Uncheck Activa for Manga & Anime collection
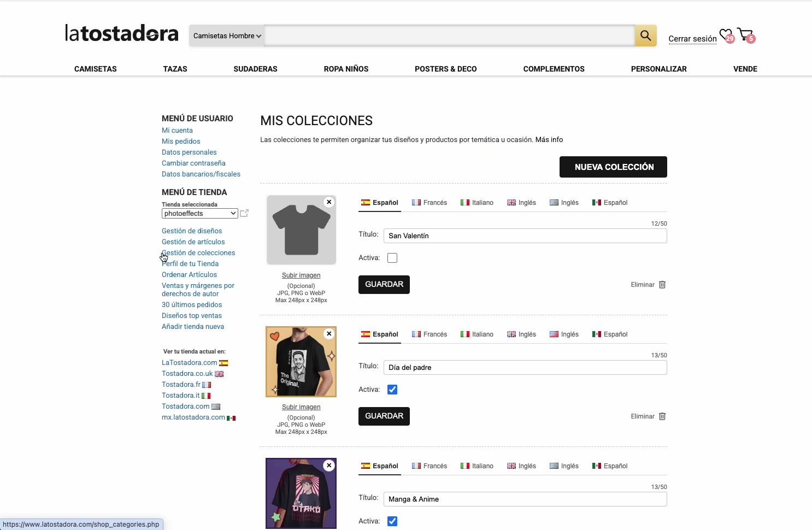 [x=392, y=521]
